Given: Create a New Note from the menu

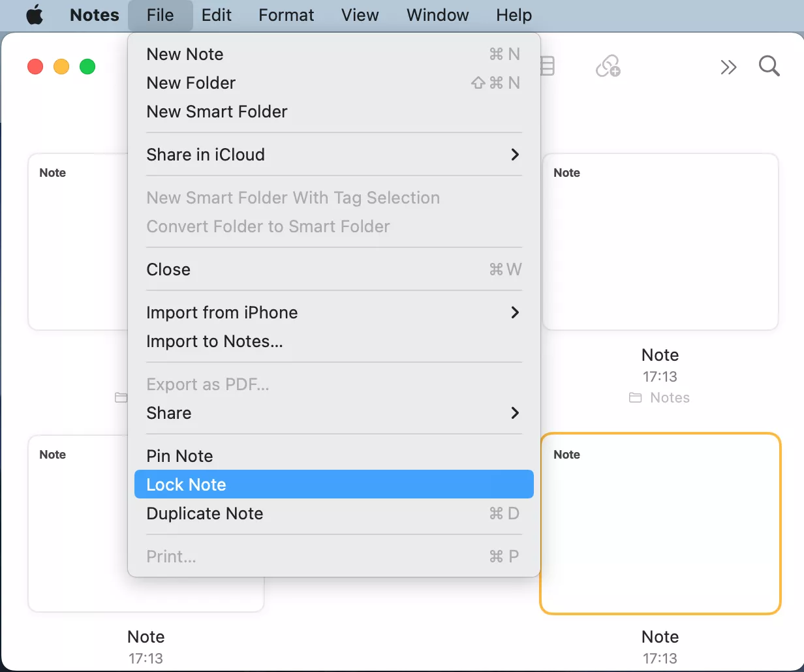Looking at the screenshot, I should (185, 54).
